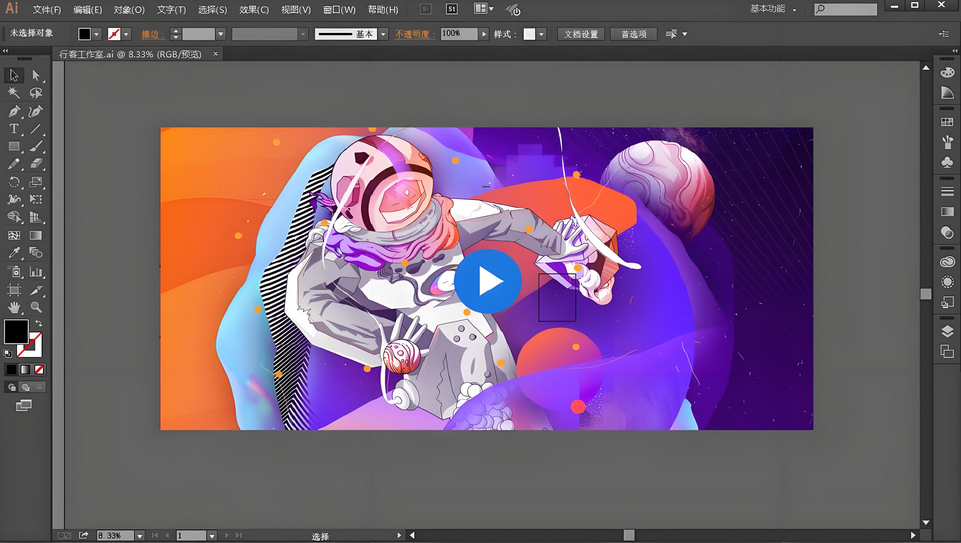The image size is (961, 543).
Task: Select the Hand tool
Action: [x=14, y=308]
